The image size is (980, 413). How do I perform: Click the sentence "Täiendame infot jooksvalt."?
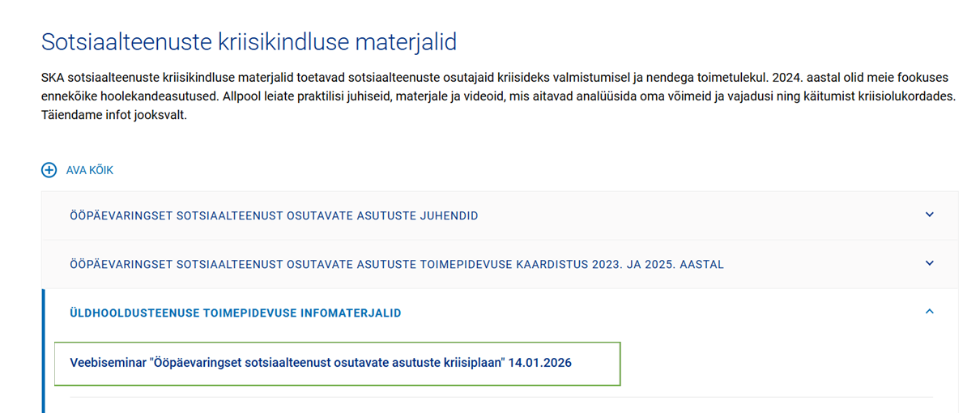114,115
